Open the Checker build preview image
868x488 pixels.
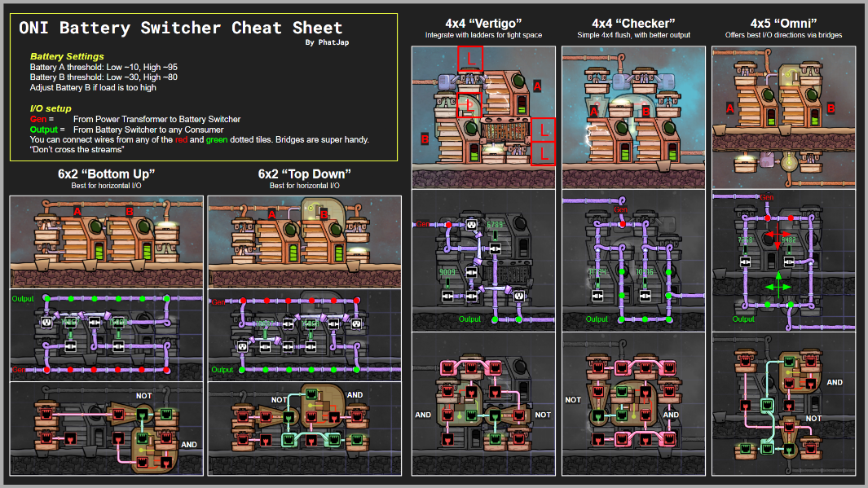click(x=633, y=117)
